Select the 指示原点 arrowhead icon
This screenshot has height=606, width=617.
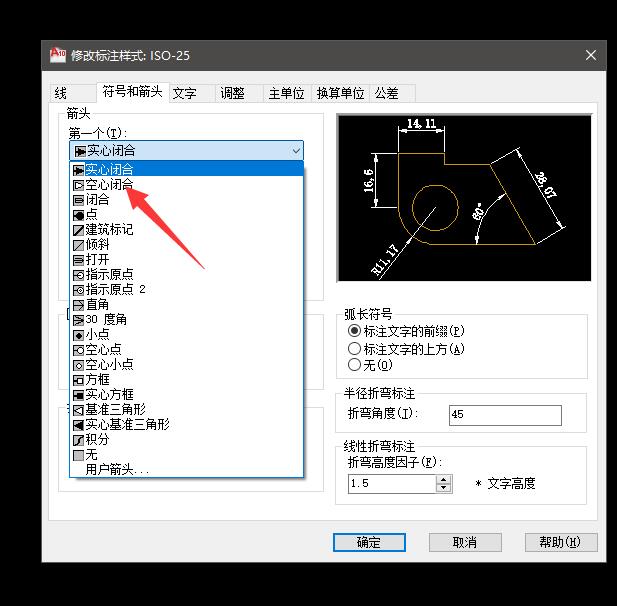[x=79, y=275]
